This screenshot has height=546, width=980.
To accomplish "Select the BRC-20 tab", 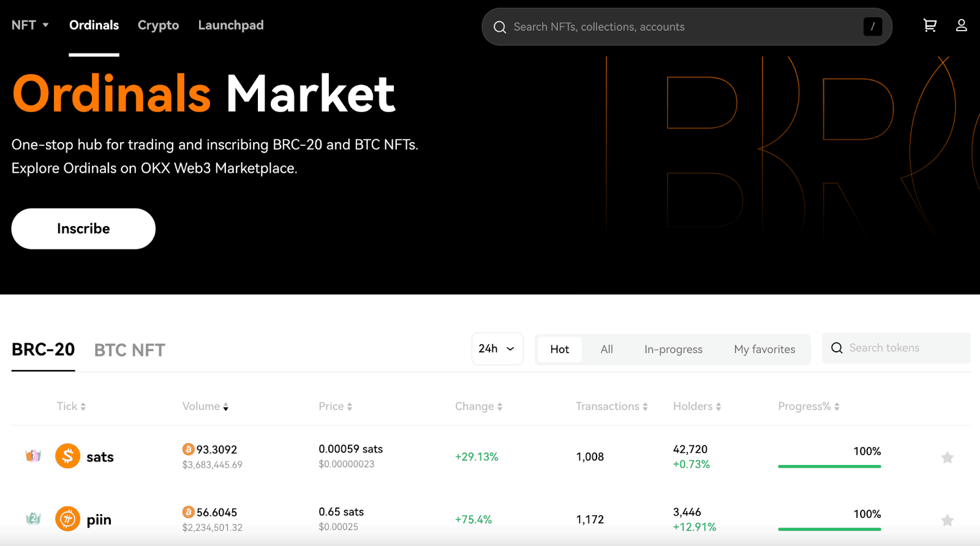I will [x=43, y=349].
